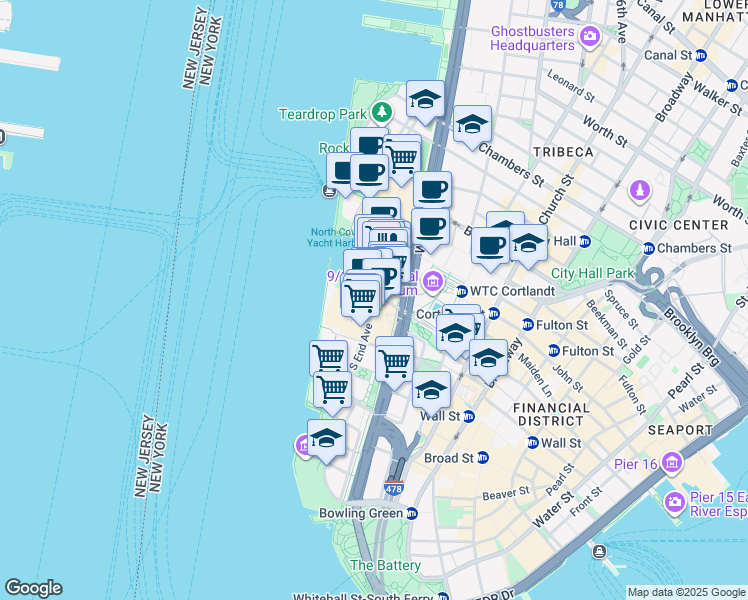Click the Maiden Ln street label

(x=535, y=375)
